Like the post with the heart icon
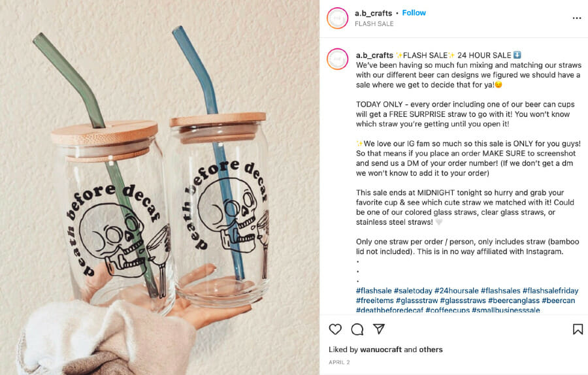 point(335,329)
